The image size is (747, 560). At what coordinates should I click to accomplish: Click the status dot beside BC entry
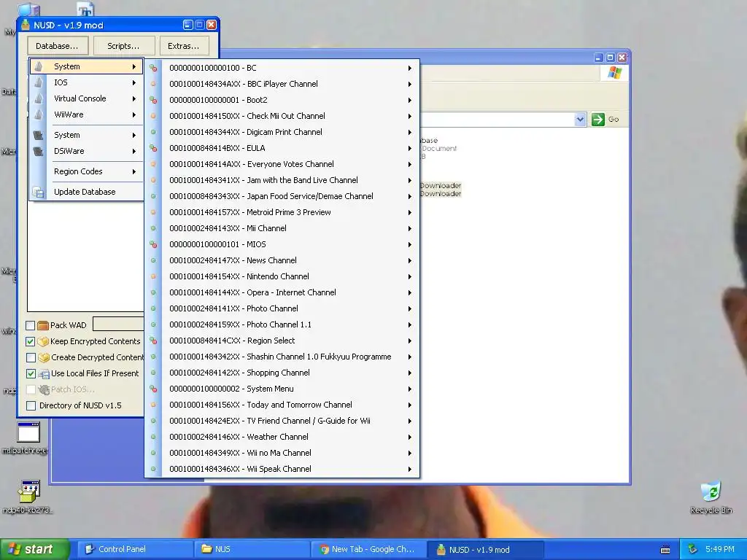153,68
